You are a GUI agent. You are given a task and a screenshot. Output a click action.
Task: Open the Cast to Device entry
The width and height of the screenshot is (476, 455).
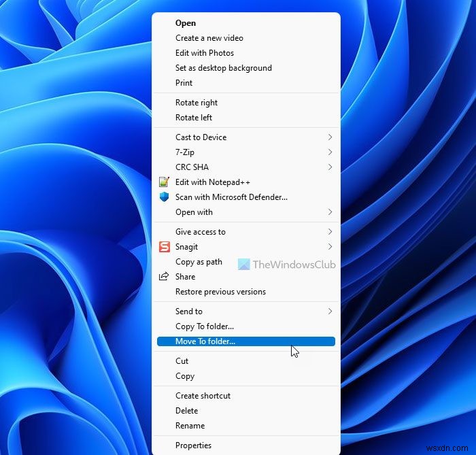coord(246,137)
